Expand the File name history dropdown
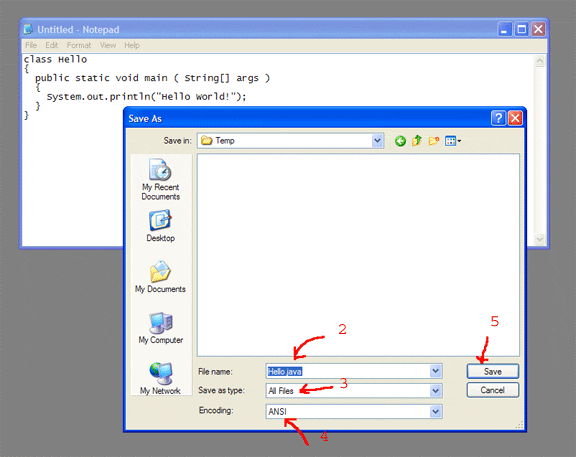Screen dimensions: 576x457 pos(435,371)
